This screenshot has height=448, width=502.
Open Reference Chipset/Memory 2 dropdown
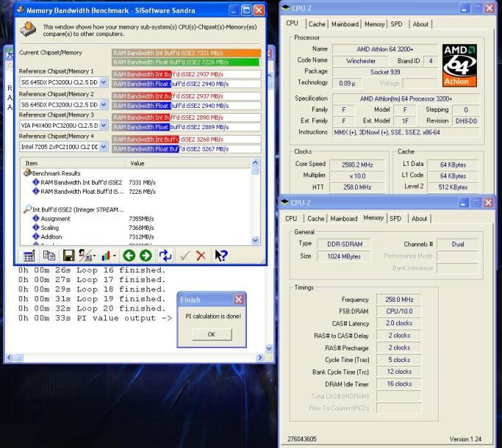tap(104, 104)
